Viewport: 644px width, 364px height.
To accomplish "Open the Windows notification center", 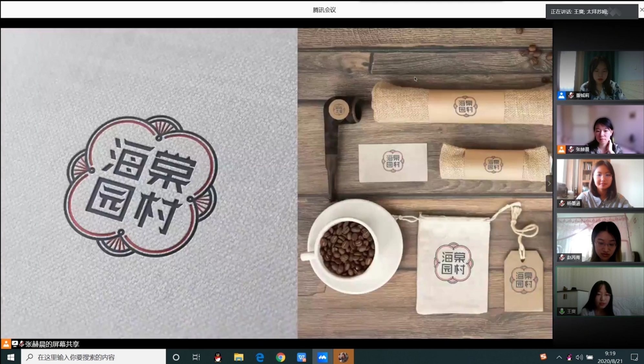I will [634, 357].
